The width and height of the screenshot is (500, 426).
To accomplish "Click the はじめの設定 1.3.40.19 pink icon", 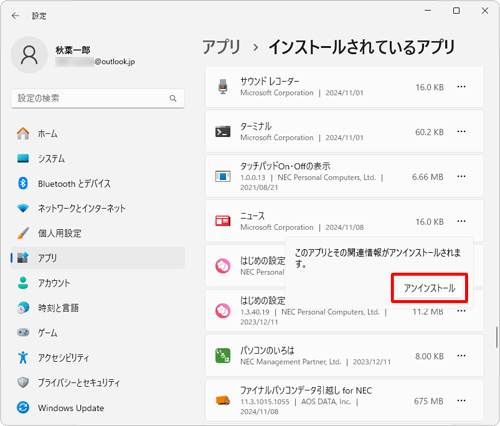I will coord(223,311).
